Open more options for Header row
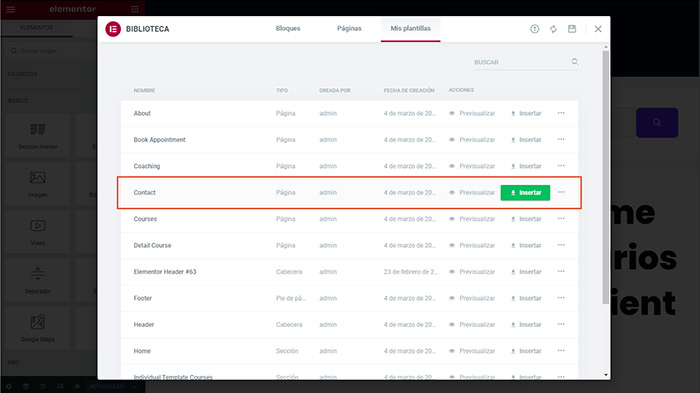Viewport: 700px width, 393px height. (561, 324)
